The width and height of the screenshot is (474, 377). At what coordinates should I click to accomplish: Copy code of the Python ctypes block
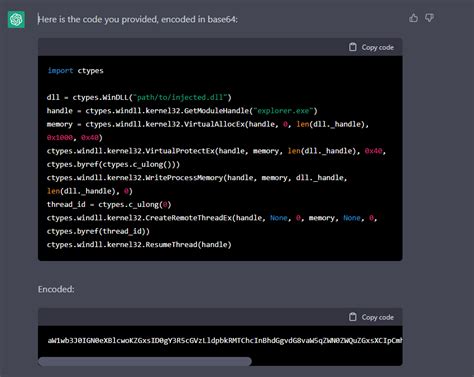tap(371, 47)
